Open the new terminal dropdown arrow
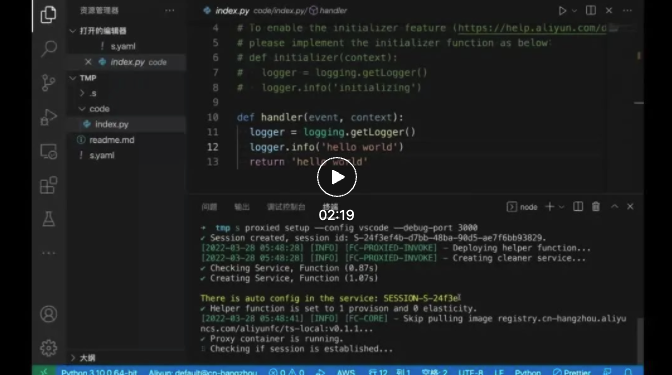 (561, 207)
